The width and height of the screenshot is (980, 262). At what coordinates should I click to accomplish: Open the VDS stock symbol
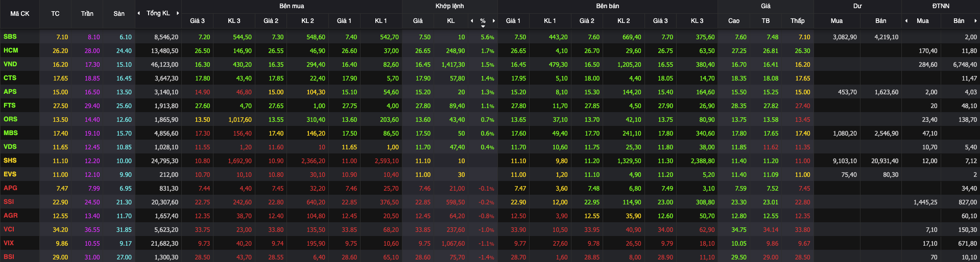coord(10,147)
